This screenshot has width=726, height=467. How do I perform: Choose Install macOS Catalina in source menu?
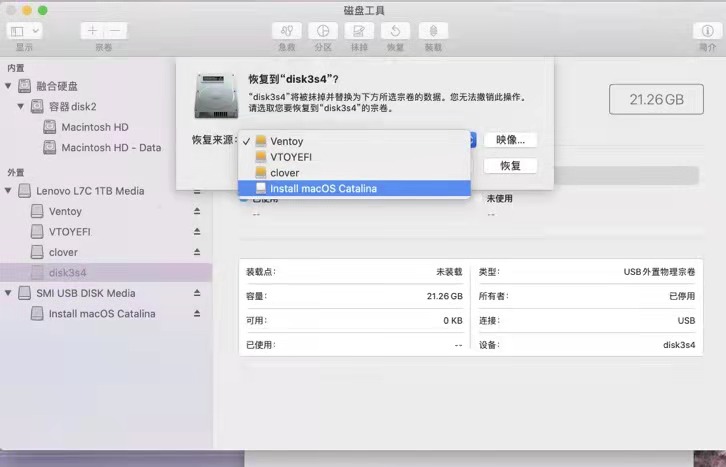(354, 188)
